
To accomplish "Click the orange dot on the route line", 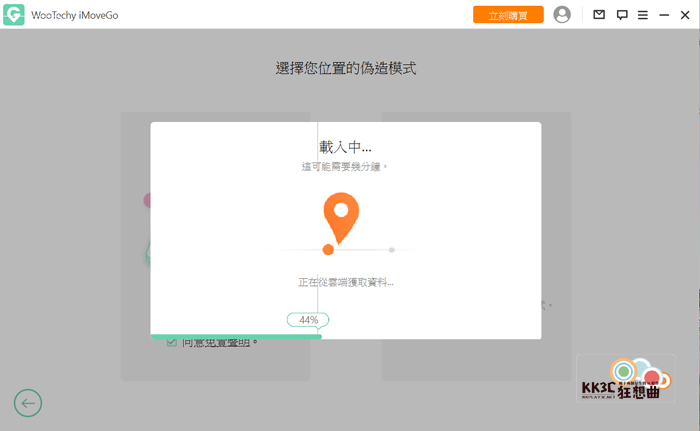I will coord(328,250).
